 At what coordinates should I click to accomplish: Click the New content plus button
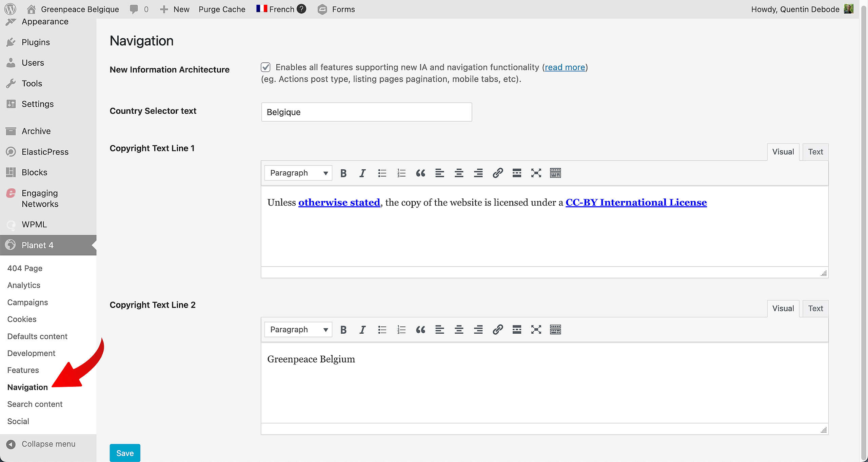[175, 9]
